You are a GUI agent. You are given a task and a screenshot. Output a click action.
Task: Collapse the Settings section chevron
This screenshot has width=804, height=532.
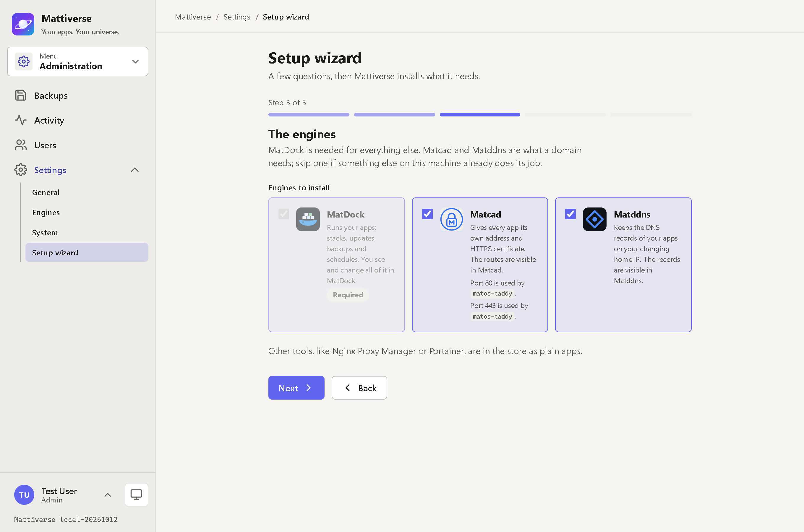135,170
